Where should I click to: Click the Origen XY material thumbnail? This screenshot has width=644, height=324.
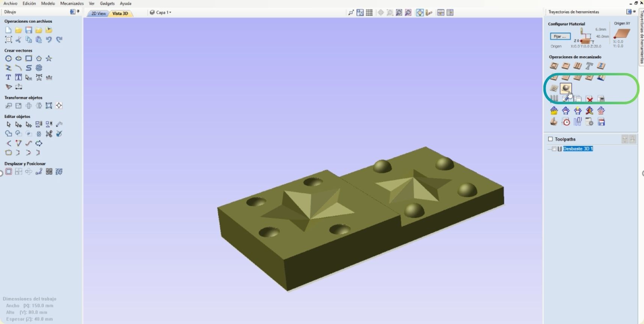[x=622, y=34]
